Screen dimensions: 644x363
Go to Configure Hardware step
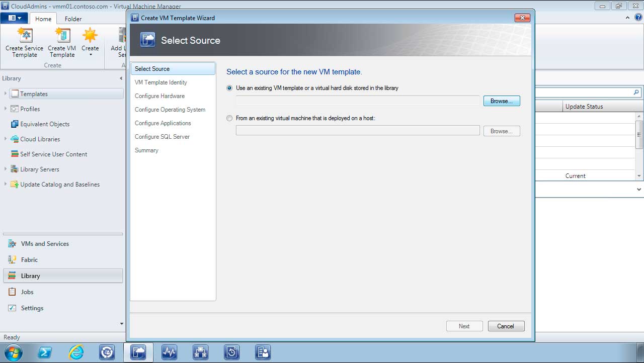tap(159, 96)
